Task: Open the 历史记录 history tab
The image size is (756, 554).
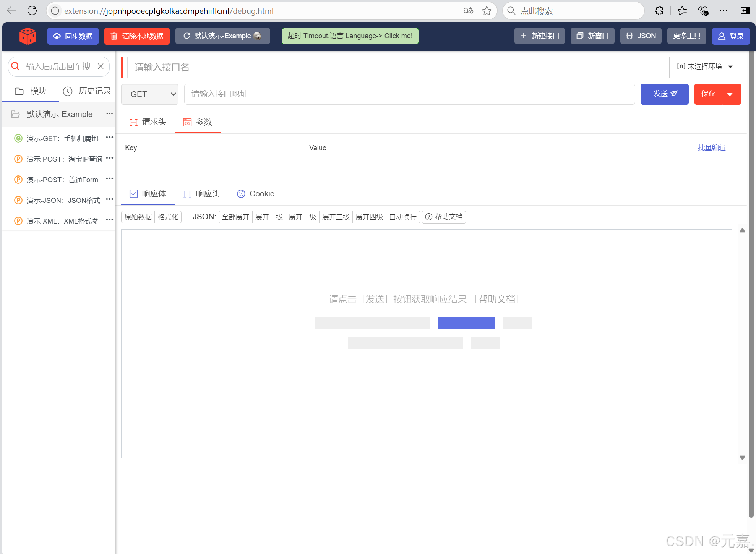Action: tap(87, 91)
